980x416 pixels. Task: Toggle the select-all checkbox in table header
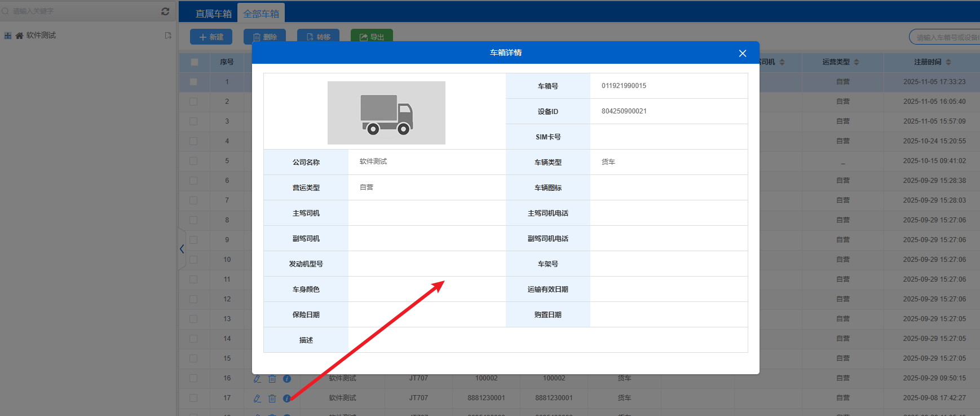(x=194, y=62)
